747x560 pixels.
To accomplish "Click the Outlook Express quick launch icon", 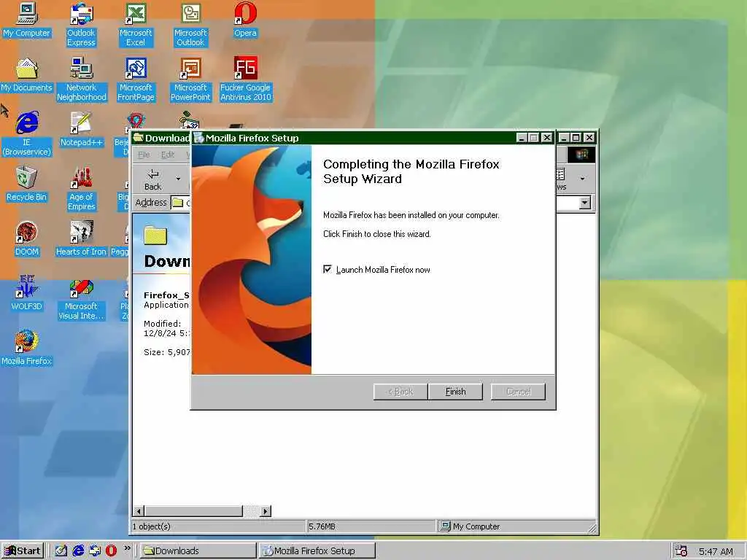I will pyautogui.click(x=95, y=551).
